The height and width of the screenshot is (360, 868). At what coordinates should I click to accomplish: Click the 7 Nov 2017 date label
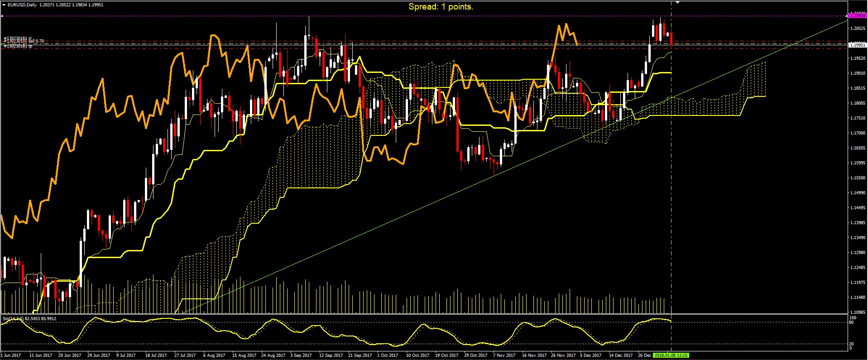click(504, 355)
